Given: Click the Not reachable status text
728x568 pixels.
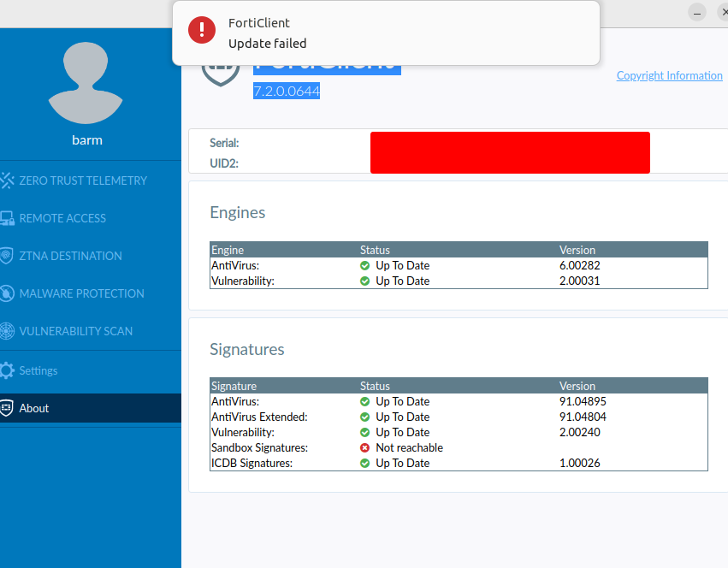Looking at the screenshot, I should (409, 447).
